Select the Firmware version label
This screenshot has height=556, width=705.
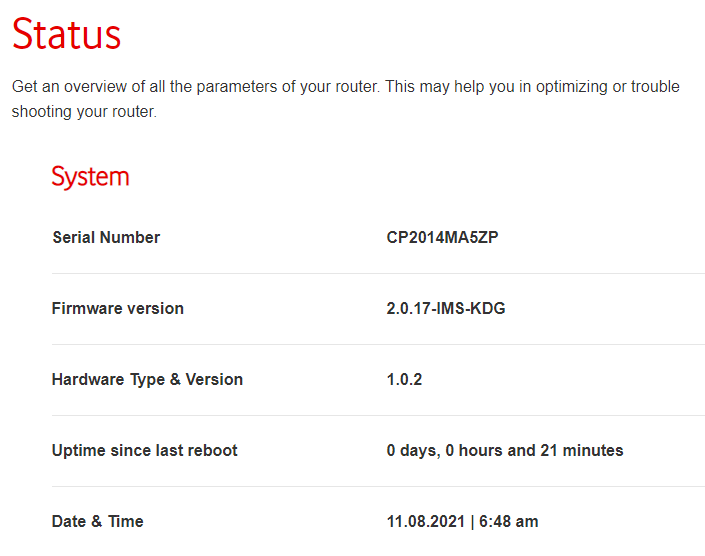[x=118, y=308]
